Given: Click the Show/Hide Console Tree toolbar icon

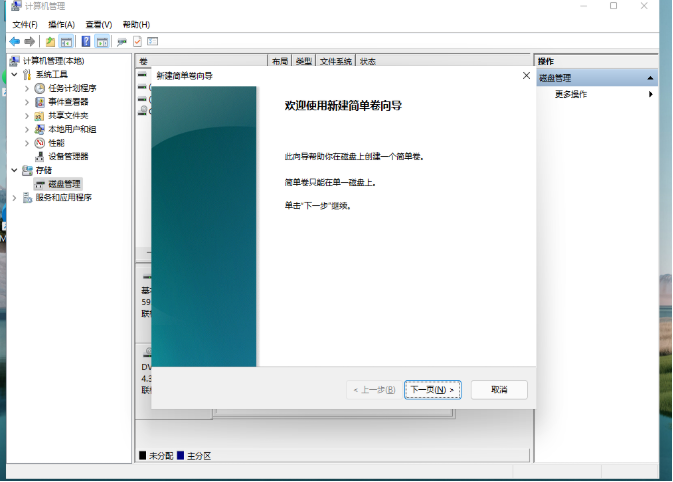Looking at the screenshot, I should pos(66,42).
